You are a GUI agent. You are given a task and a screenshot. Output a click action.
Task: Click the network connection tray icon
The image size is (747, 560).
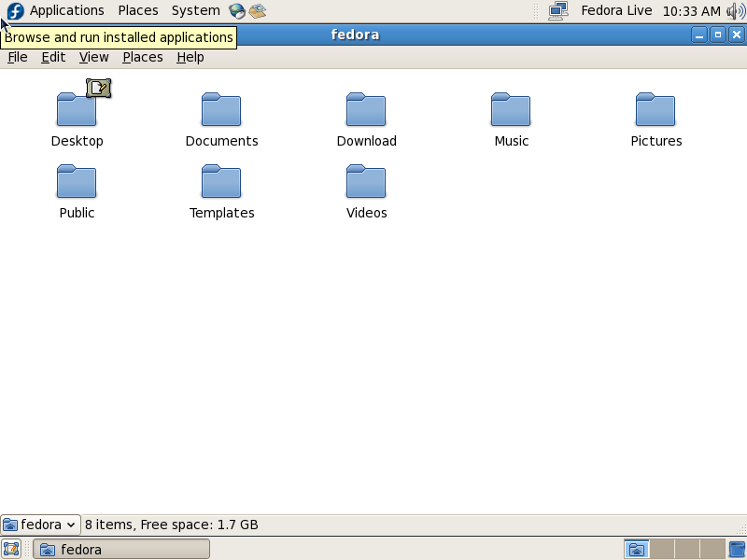557,11
